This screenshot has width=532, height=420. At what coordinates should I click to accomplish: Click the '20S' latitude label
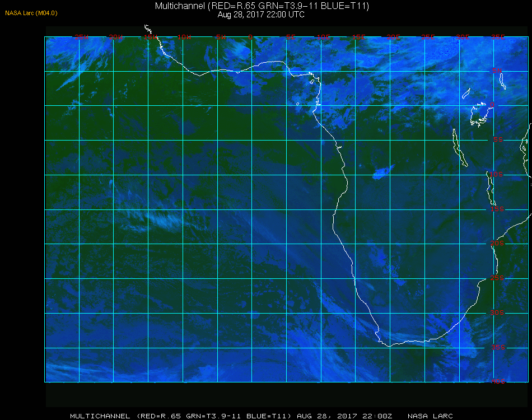coord(497,243)
